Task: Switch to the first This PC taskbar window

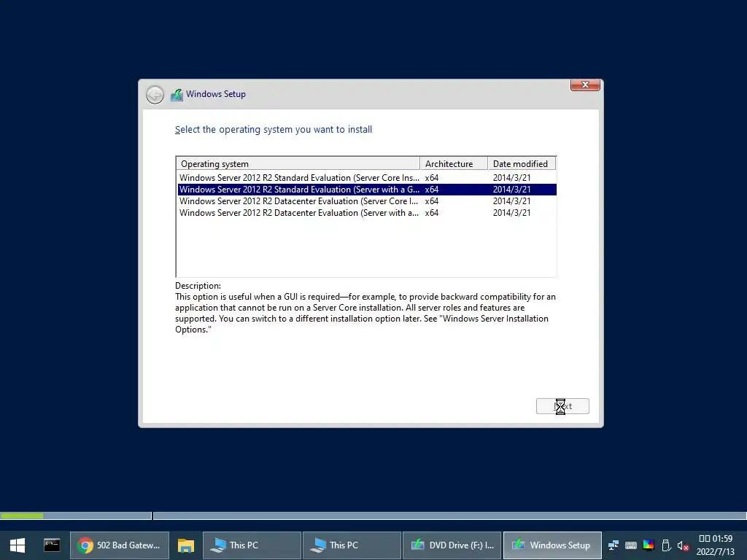Action: coord(252,545)
